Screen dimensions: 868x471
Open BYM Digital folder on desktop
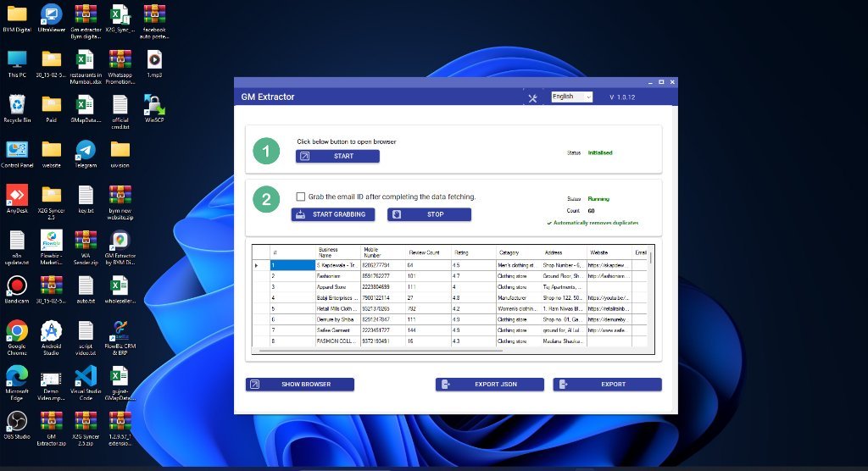point(17,19)
